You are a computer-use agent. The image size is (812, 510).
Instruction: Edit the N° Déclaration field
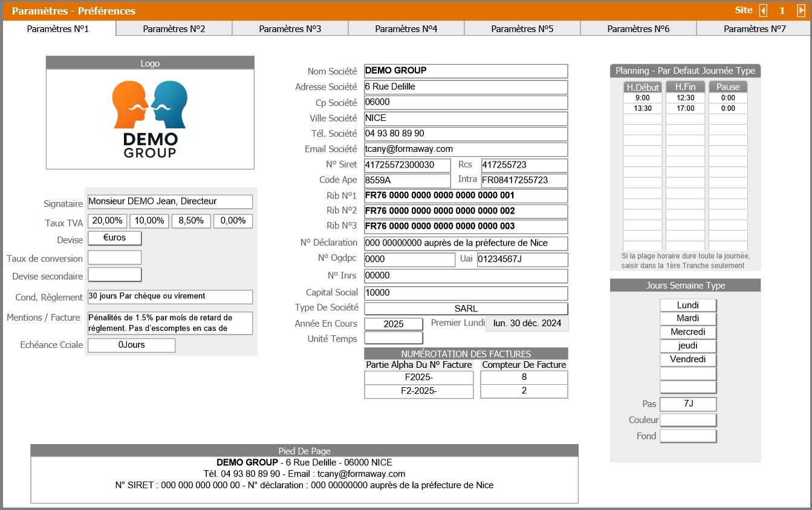466,244
